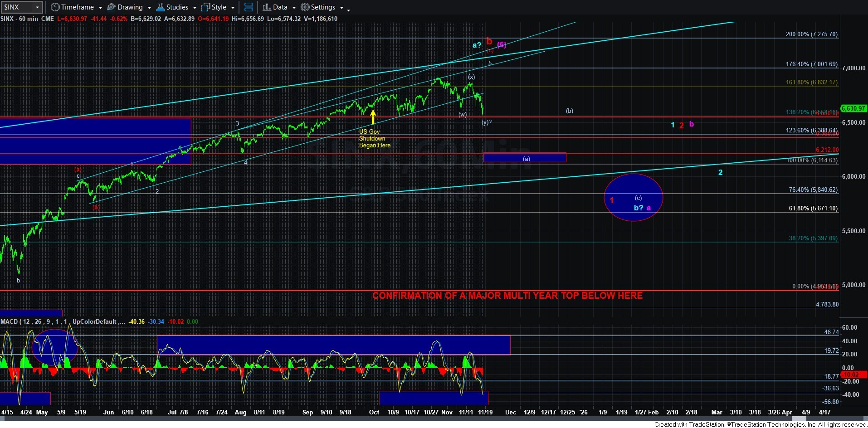Screen dimensions: 868x428
Task: Click the green 6,630.97 current price tag
Action: tap(853, 108)
